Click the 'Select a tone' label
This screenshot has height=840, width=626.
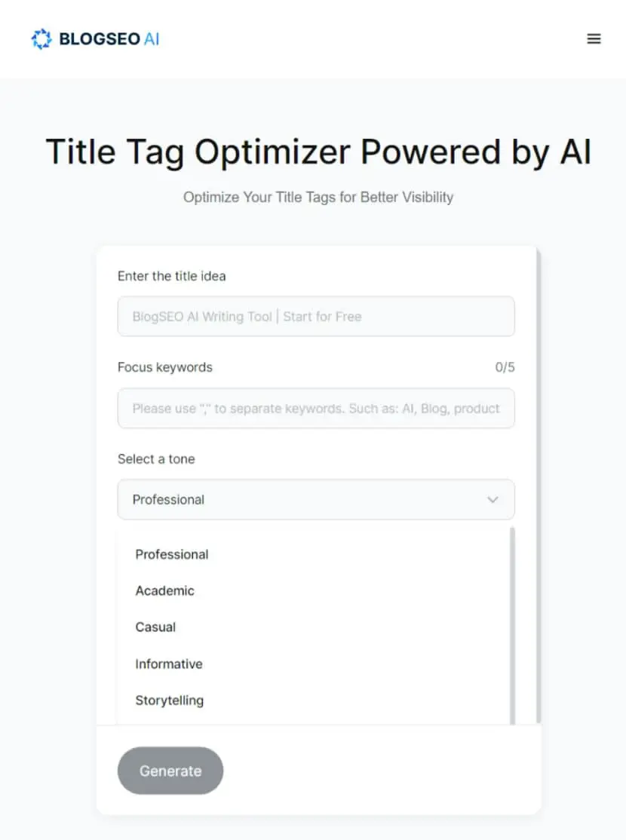point(156,459)
